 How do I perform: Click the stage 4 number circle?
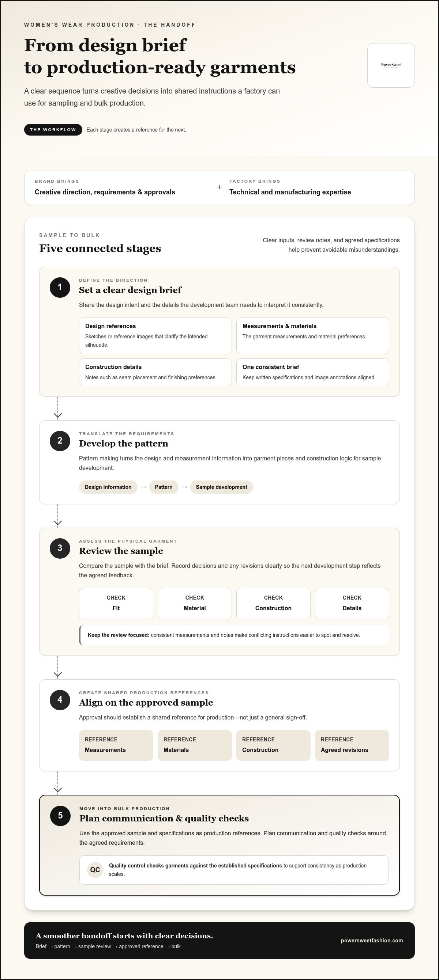tap(60, 700)
